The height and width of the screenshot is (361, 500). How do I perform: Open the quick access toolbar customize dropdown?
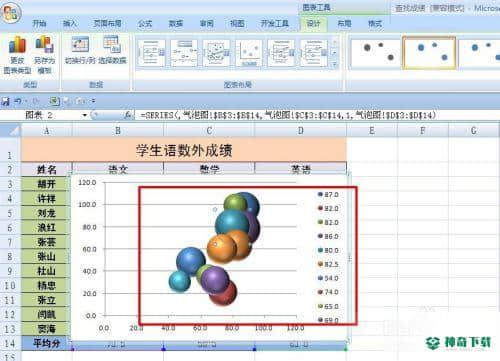point(94,101)
